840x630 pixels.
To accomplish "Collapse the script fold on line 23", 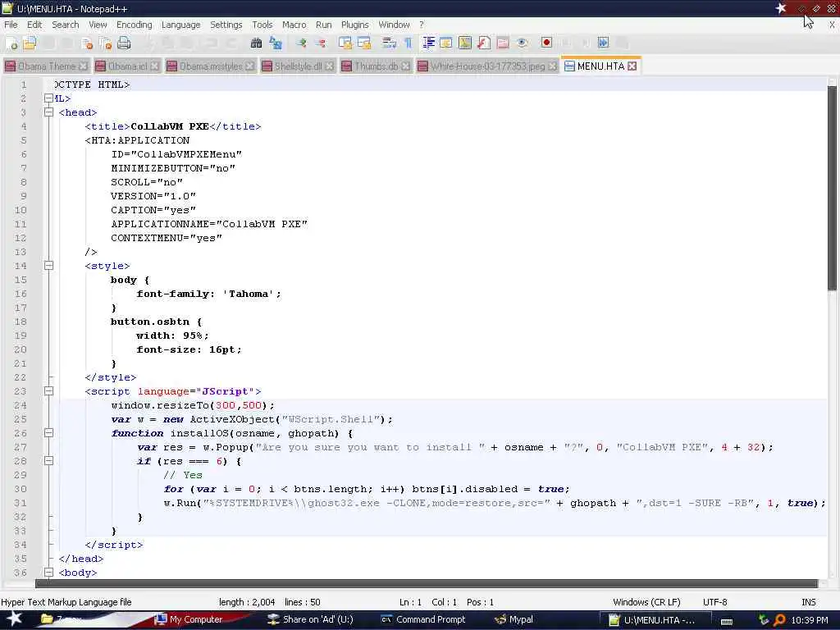I will [48, 391].
